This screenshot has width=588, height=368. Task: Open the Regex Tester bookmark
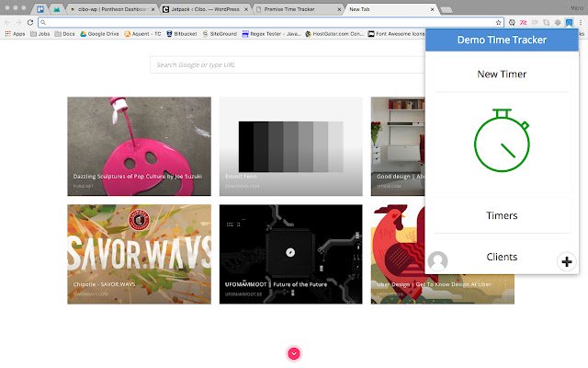(x=272, y=34)
